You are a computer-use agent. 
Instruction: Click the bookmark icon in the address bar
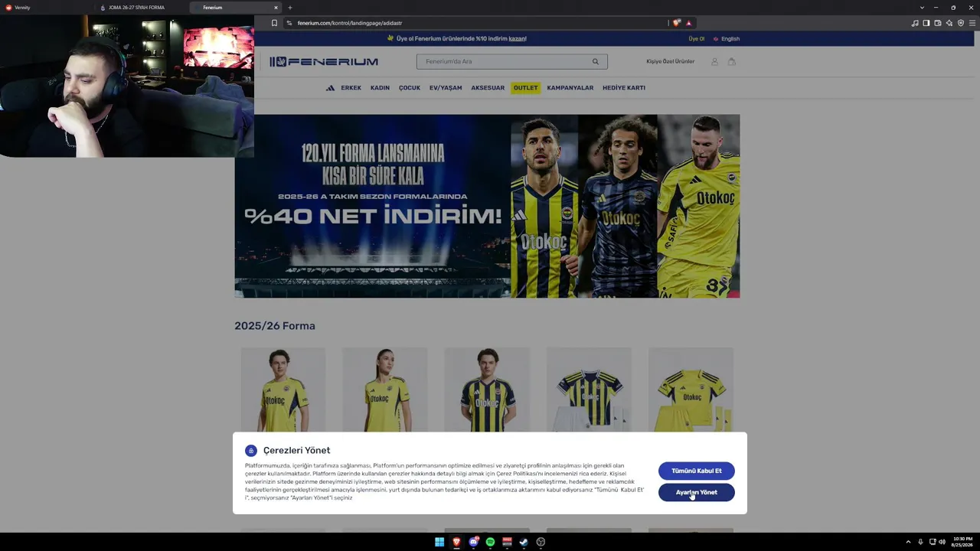pyautogui.click(x=274, y=23)
